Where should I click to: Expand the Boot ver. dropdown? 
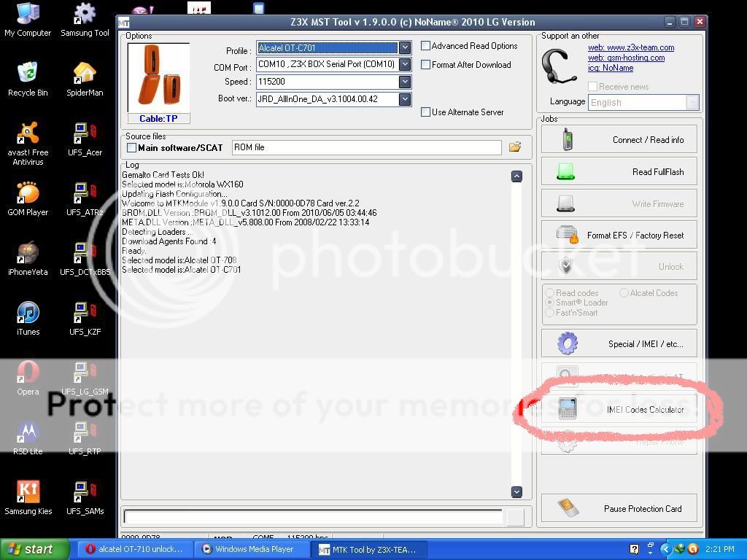(x=404, y=99)
